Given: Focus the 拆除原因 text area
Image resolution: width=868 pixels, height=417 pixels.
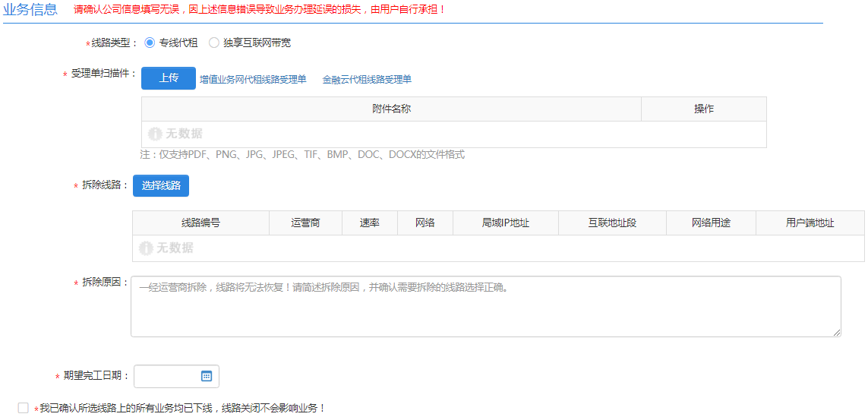Looking at the screenshot, I should (x=485, y=306).
